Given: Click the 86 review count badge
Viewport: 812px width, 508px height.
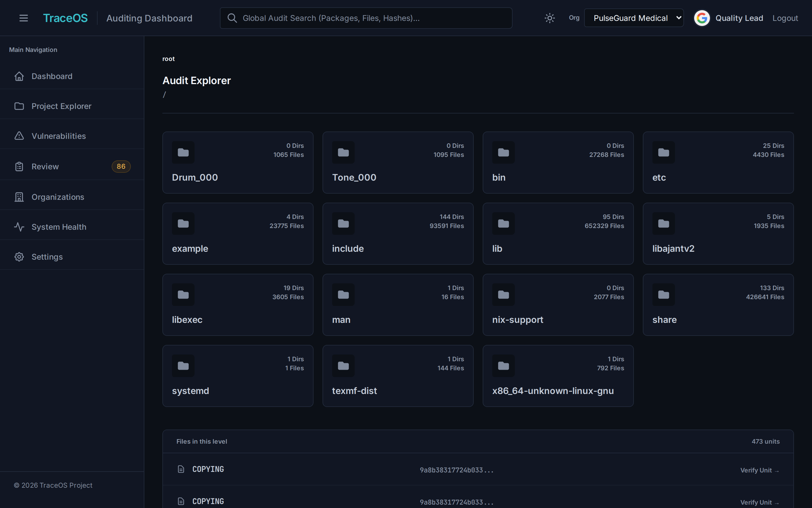Looking at the screenshot, I should pyautogui.click(x=121, y=166).
